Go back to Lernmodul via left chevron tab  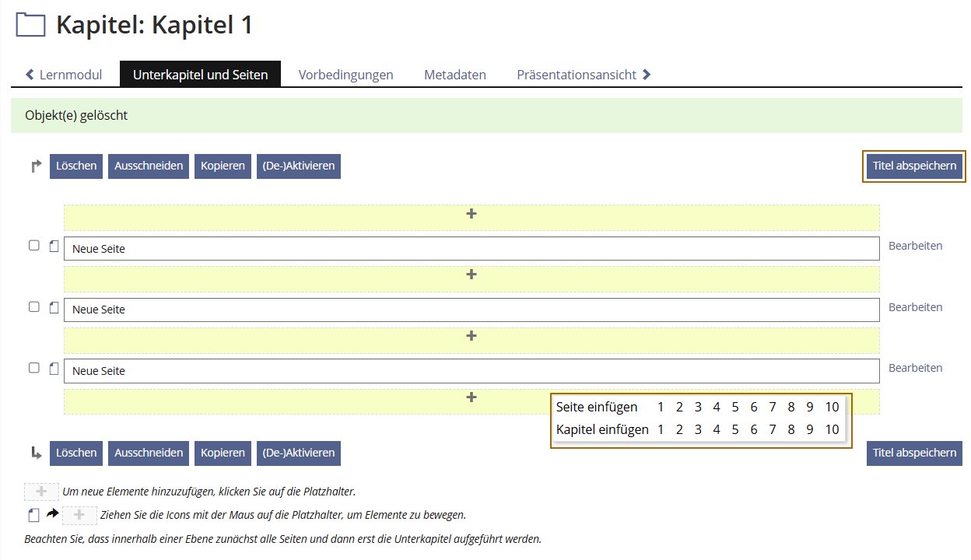tap(64, 75)
